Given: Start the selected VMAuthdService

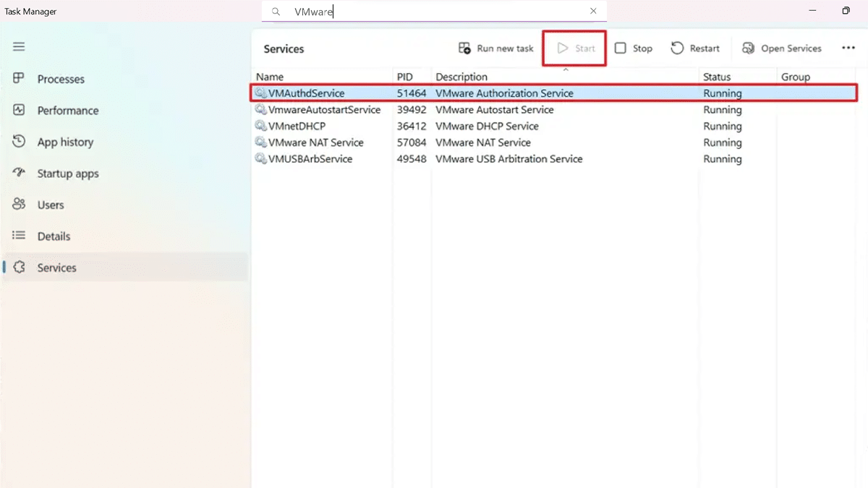Looking at the screenshot, I should pyautogui.click(x=574, y=48).
